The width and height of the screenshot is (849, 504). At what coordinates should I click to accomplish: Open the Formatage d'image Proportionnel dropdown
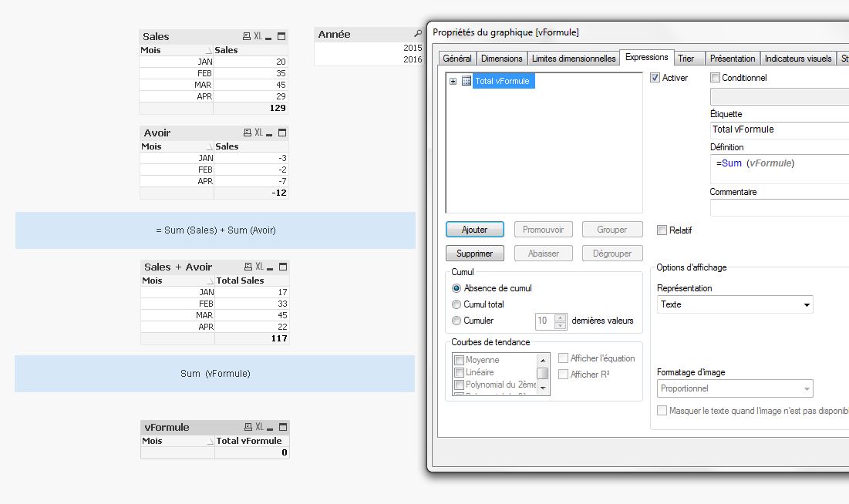(x=807, y=388)
